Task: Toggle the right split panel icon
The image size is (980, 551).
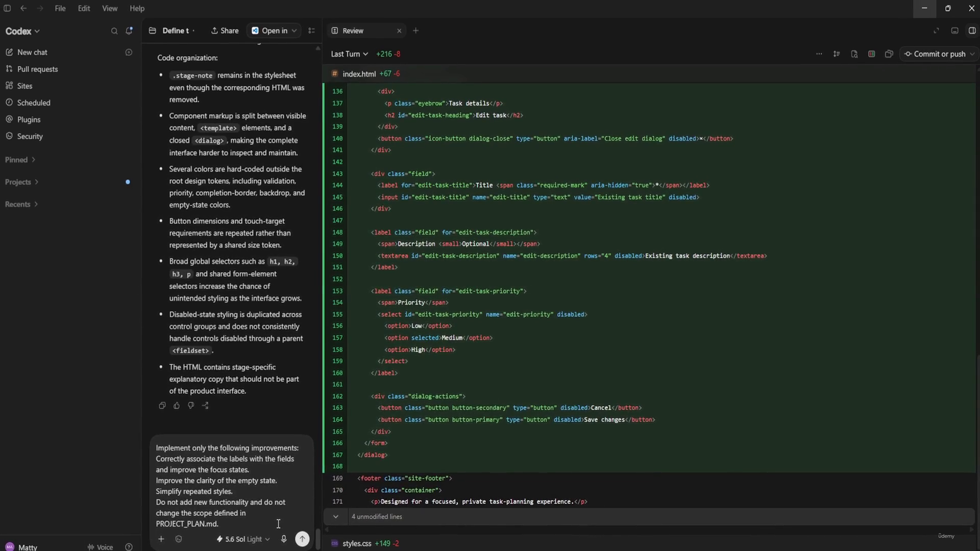Action: point(972,31)
